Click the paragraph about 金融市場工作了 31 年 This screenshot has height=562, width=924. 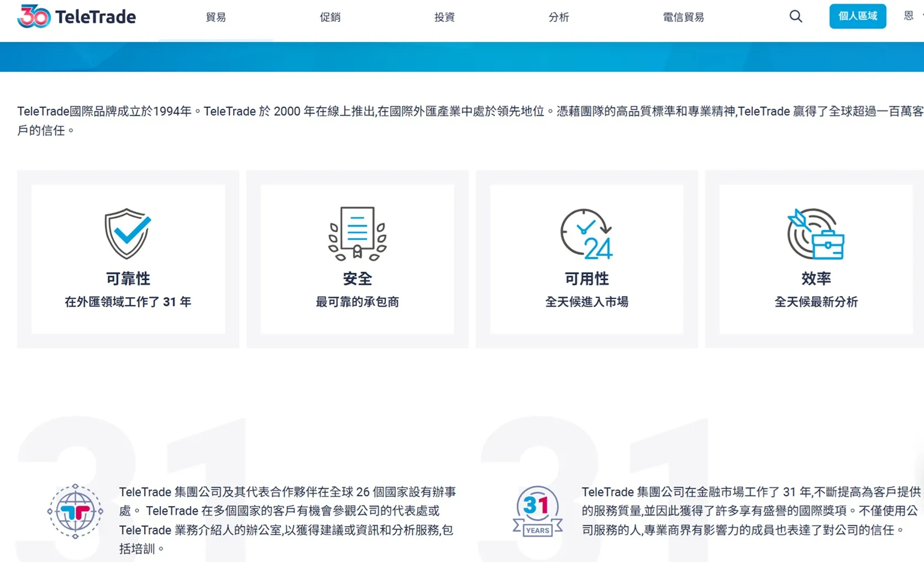coord(752,511)
